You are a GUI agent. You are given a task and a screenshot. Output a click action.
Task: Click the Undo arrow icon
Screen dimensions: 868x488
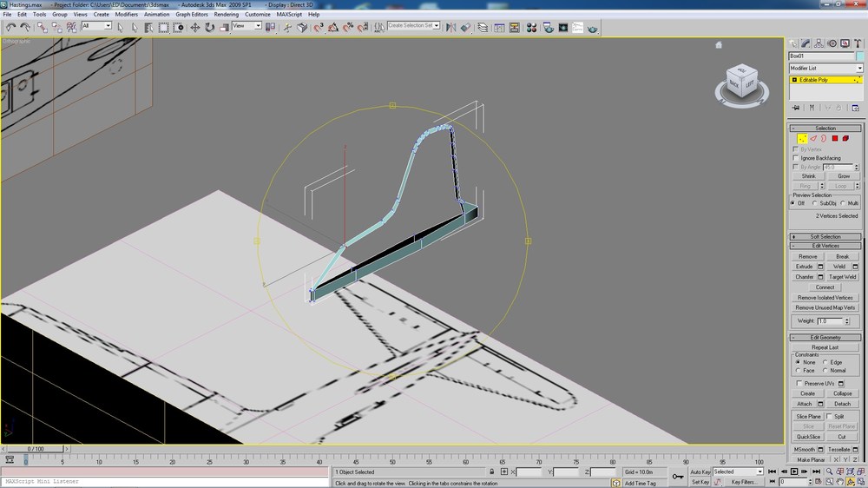[x=10, y=27]
